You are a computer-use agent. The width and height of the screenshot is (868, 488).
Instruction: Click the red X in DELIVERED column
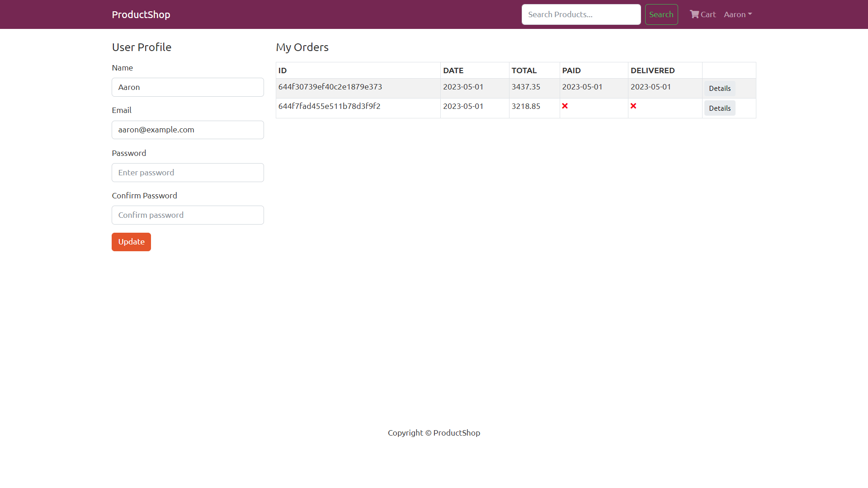pyautogui.click(x=633, y=106)
